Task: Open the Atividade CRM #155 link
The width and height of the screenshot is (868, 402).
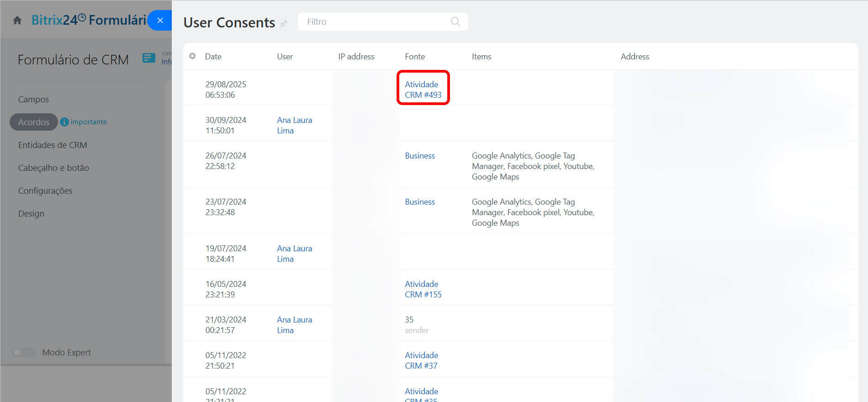Action: pos(423,289)
